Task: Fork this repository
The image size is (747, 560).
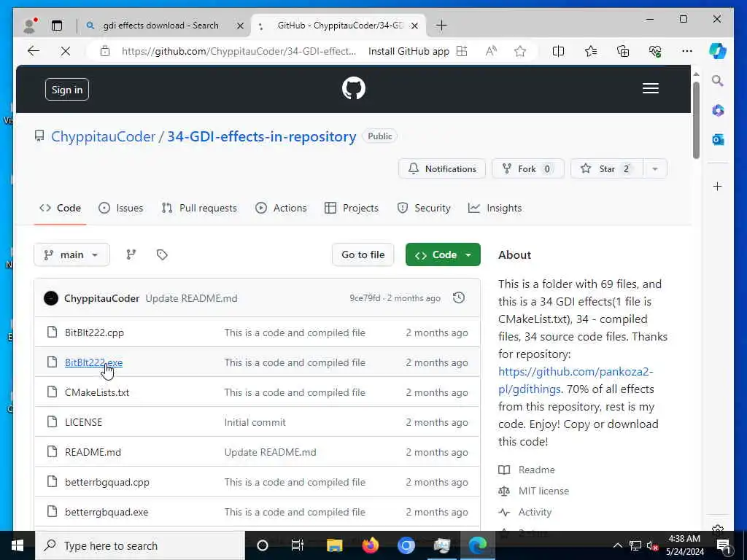Action: coord(528,168)
